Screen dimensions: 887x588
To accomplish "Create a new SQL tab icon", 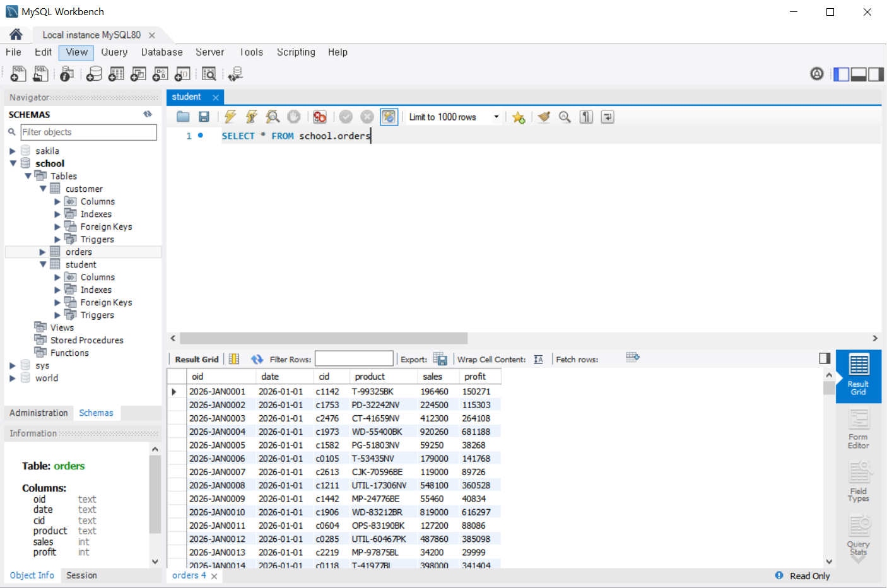I will 18,74.
